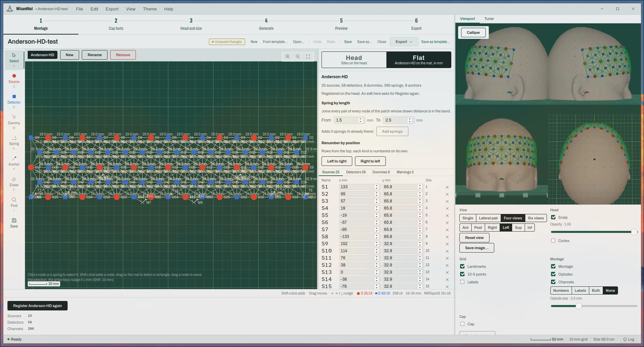
Task: Open the Export dropdown button
Action: 404,42
